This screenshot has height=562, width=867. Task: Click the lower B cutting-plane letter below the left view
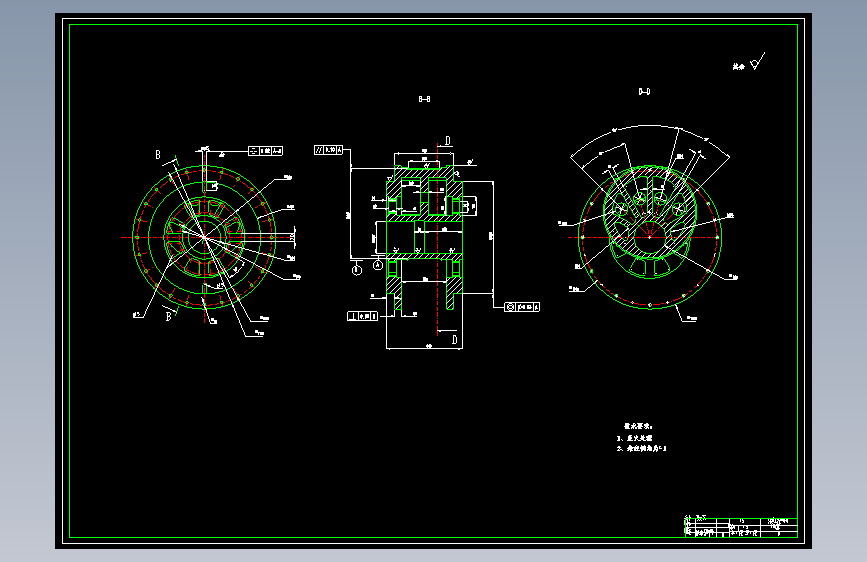169,316
